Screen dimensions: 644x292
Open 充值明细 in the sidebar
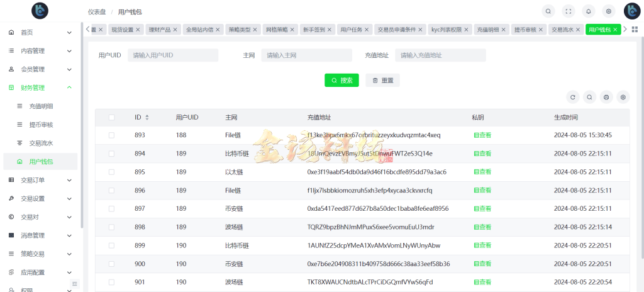pyautogui.click(x=41, y=106)
